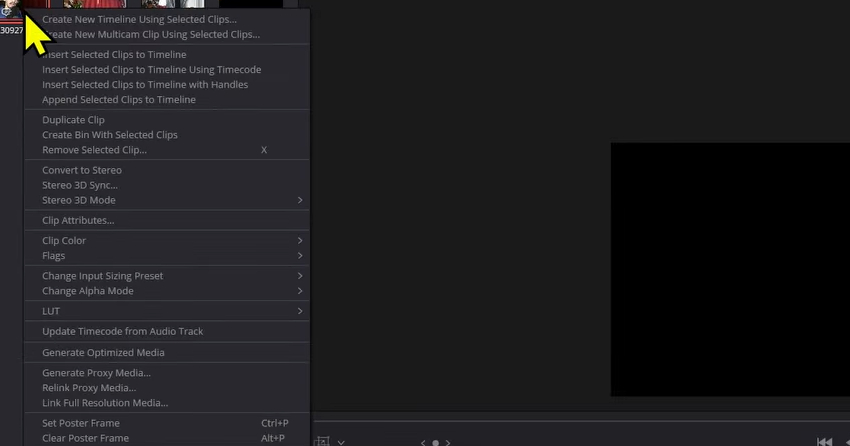Choose Insert Selected Clips to Timeline with Handles
This screenshot has height=446, width=850.
(145, 85)
